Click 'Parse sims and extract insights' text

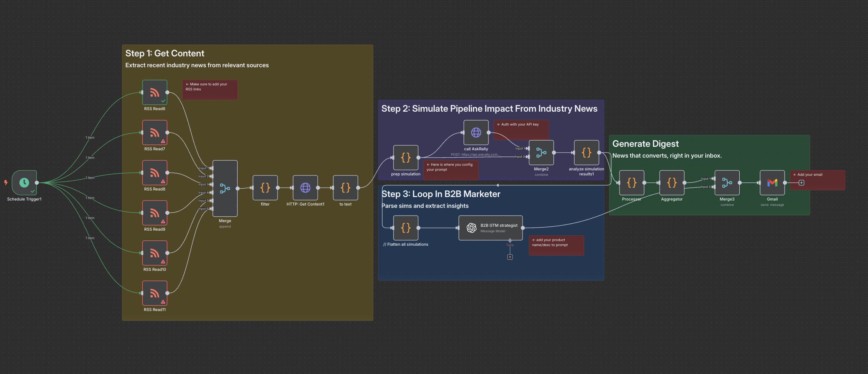pyautogui.click(x=425, y=206)
